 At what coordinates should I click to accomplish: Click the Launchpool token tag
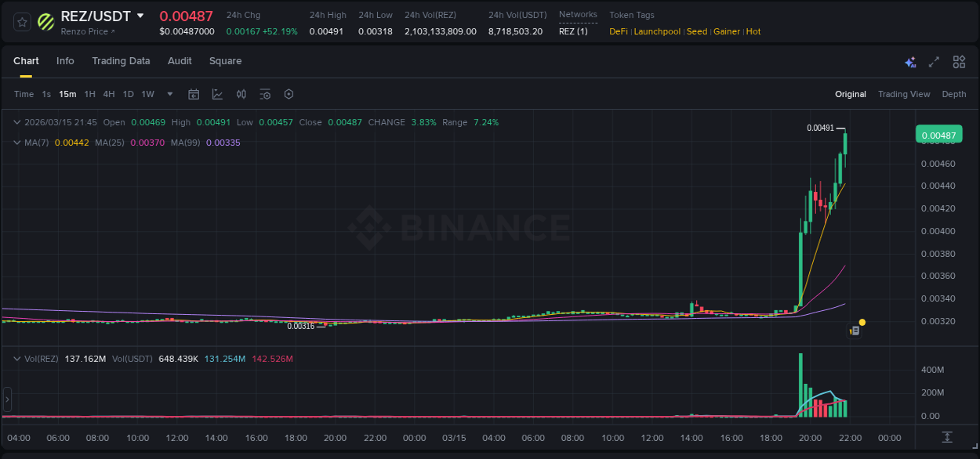657,31
